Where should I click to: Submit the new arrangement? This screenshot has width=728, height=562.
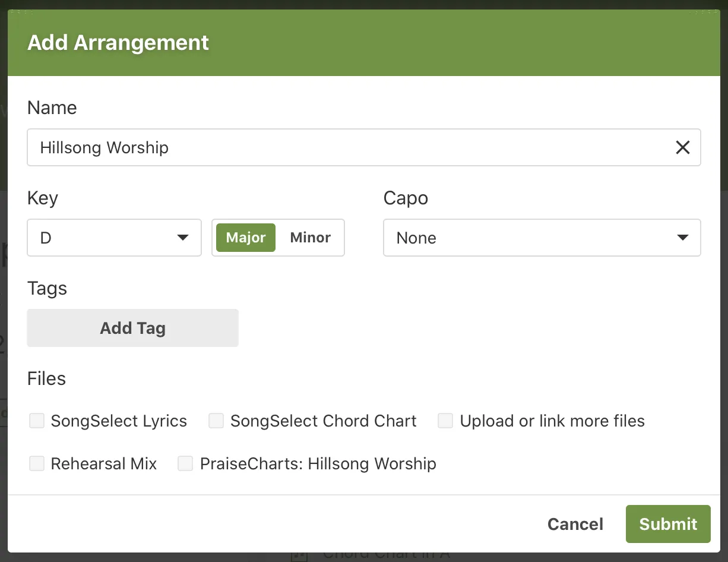pyautogui.click(x=668, y=524)
